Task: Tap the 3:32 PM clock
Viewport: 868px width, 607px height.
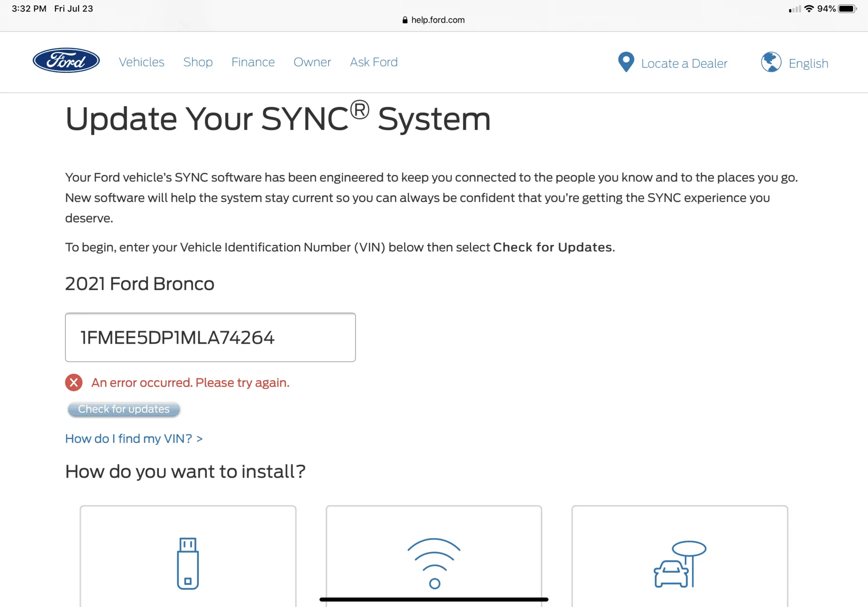Action: [x=29, y=9]
